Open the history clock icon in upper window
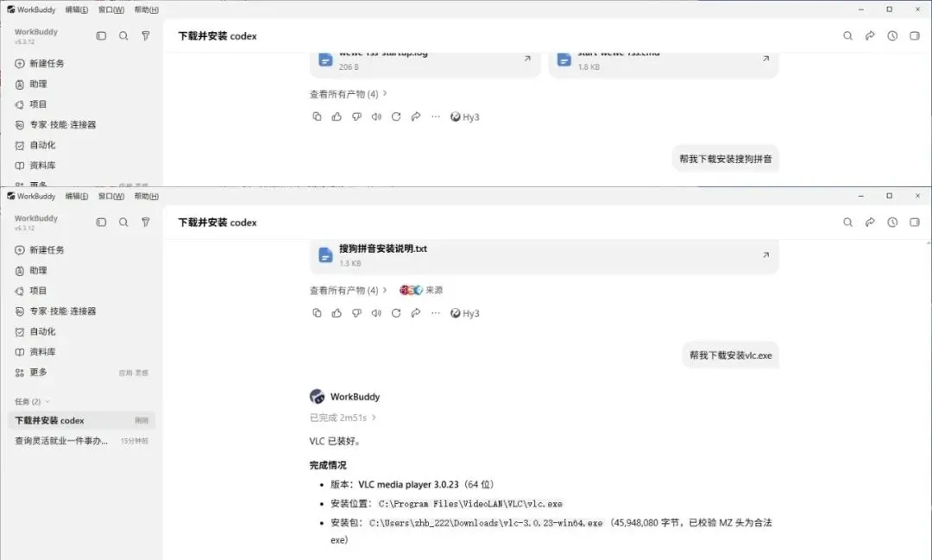This screenshot has height=560, width=932. pos(892,35)
